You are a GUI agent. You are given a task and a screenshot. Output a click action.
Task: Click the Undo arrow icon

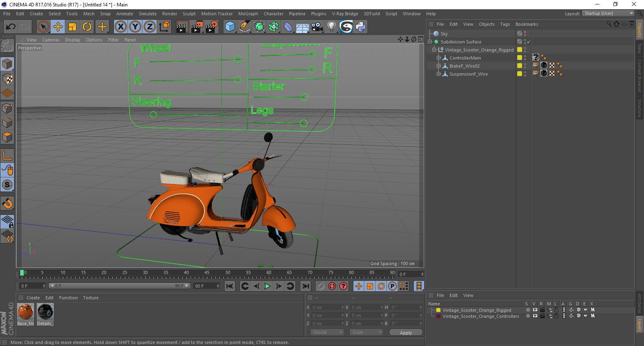click(x=10, y=27)
